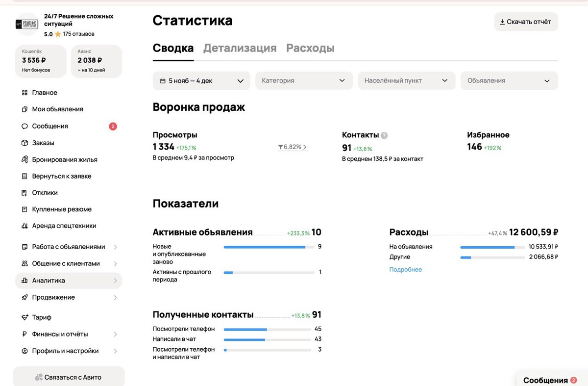Open the Подробнее link under Расходы
Screen dimensions: 588x386
point(406,270)
